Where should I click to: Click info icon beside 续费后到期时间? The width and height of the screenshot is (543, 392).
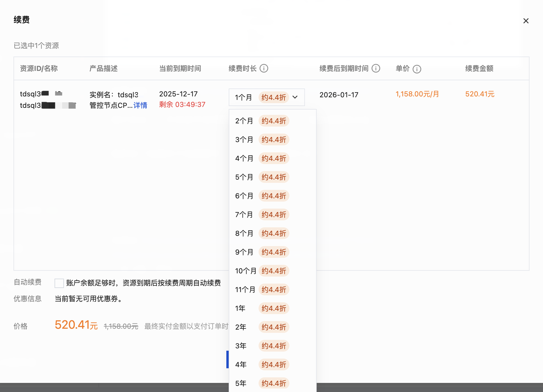pyautogui.click(x=376, y=69)
